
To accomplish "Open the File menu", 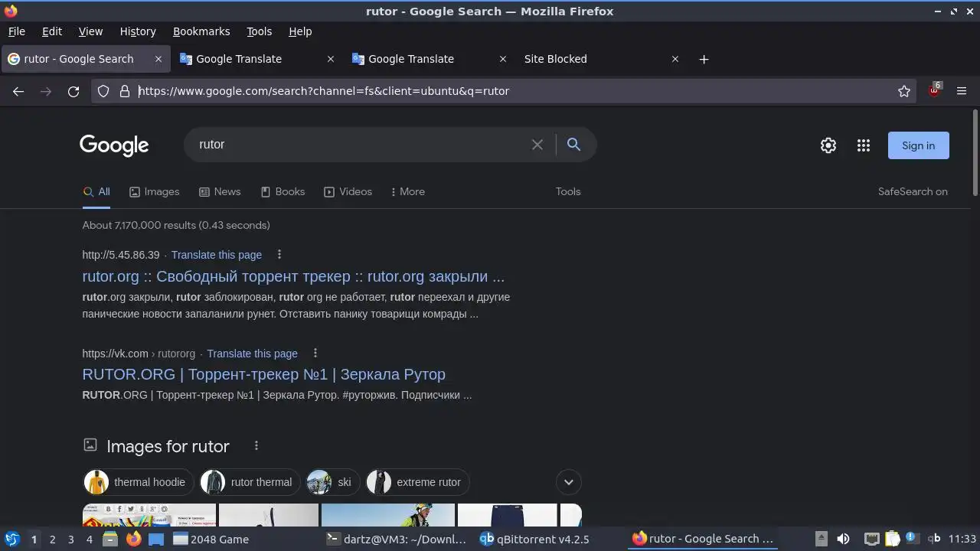I will (x=16, y=31).
